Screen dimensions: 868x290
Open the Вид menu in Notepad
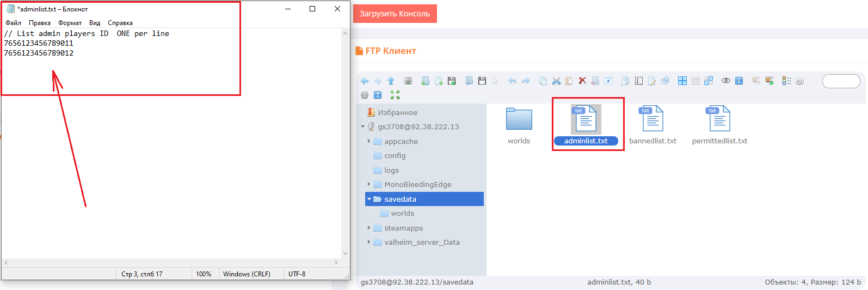(95, 23)
